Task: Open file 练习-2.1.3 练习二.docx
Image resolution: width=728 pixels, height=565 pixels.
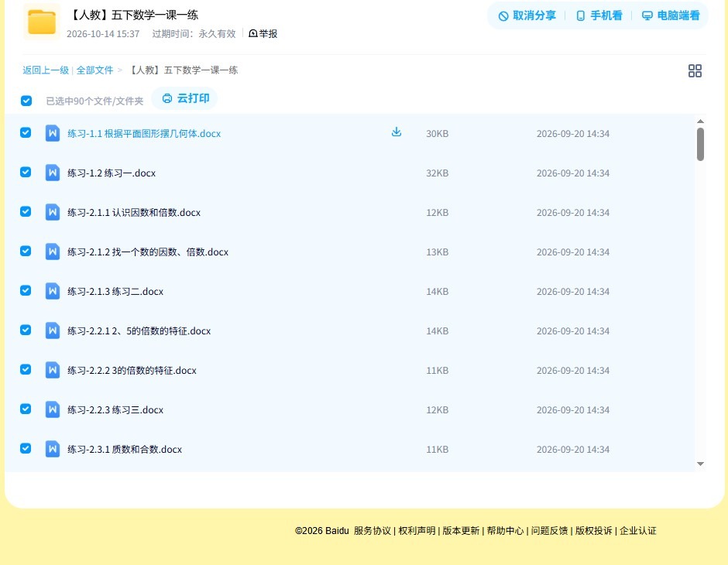Action: click(115, 291)
